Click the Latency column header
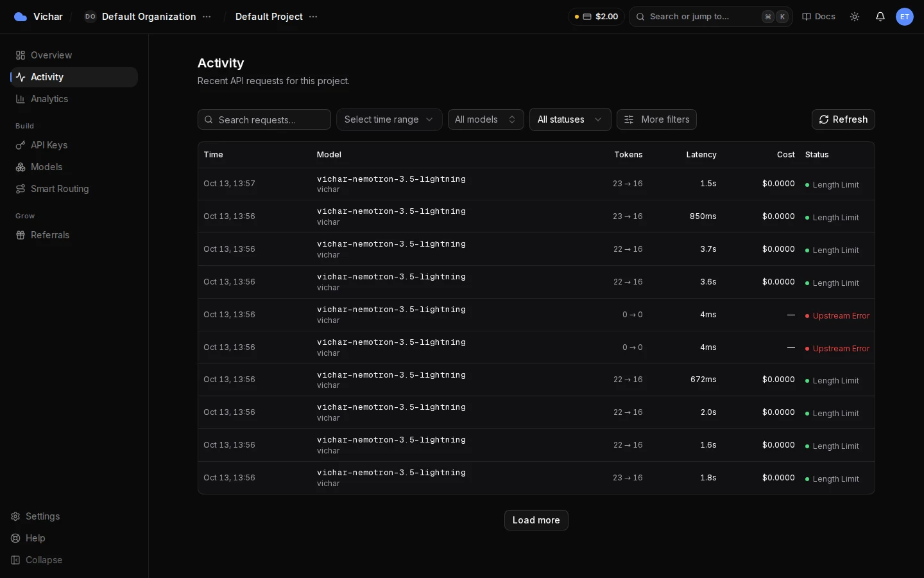924x578 pixels. [x=701, y=155]
